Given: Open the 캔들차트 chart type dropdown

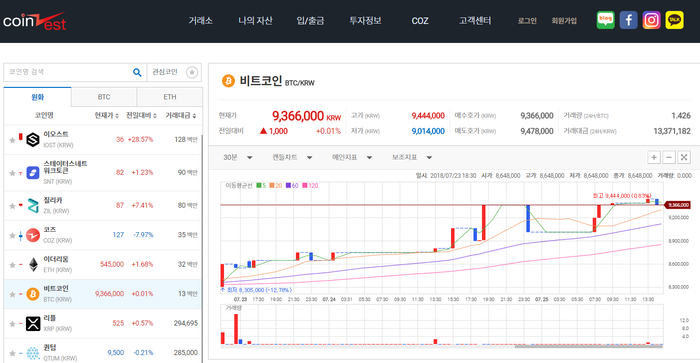Looking at the screenshot, I should [292, 157].
